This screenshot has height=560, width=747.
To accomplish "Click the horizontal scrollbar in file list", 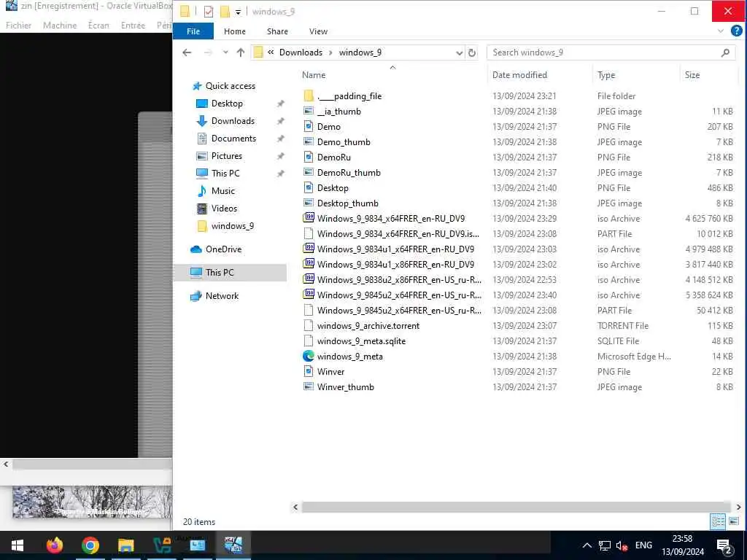I will 516,507.
